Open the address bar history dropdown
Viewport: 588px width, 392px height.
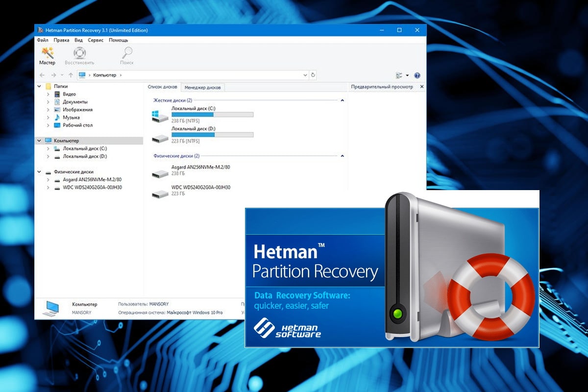[305, 75]
